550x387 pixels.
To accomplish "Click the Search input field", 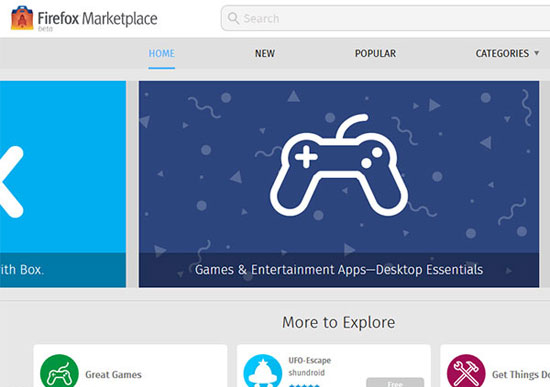I will pyautogui.click(x=385, y=18).
